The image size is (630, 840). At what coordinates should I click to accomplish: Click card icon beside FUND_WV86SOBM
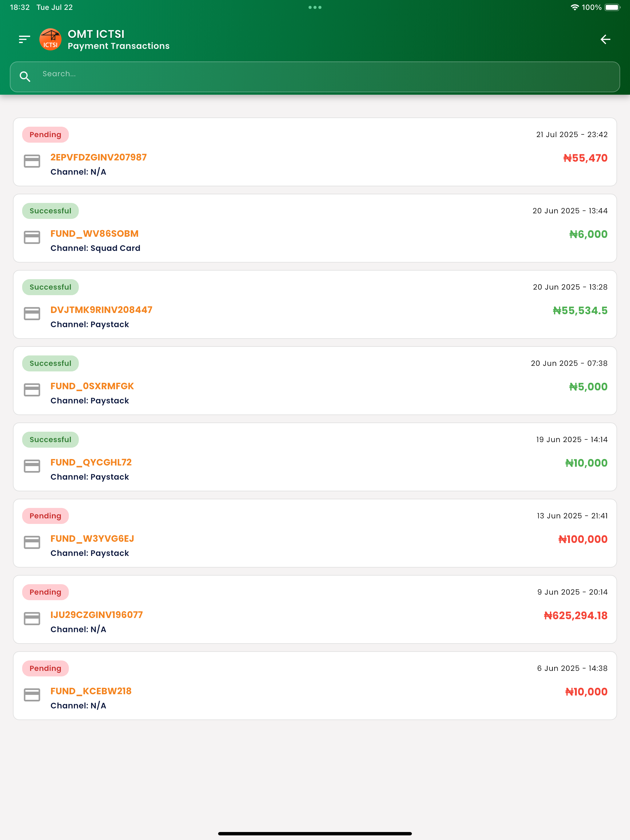pyautogui.click(x=32, y=237)
